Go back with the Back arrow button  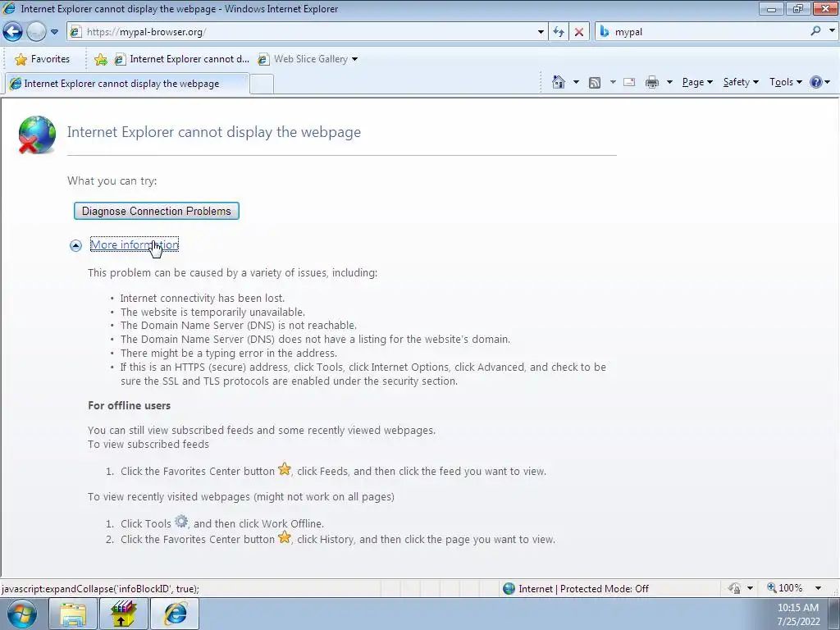13,32
